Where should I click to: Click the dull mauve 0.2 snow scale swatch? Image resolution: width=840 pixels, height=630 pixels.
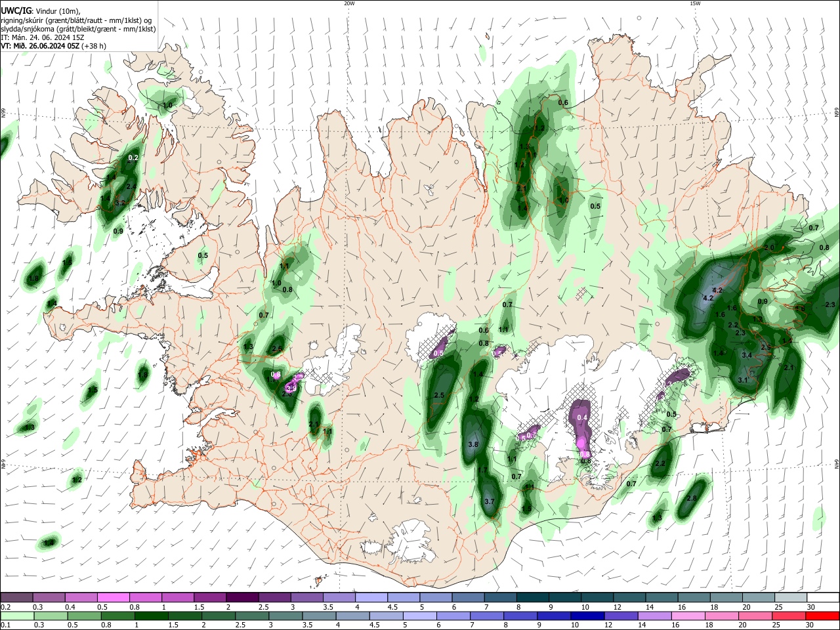pyautogui.click(x=17, y=597)
